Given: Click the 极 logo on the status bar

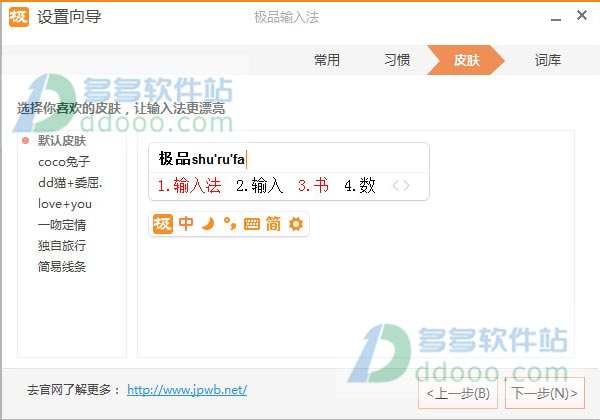Looking at the screenshot, I should (163, 224).
